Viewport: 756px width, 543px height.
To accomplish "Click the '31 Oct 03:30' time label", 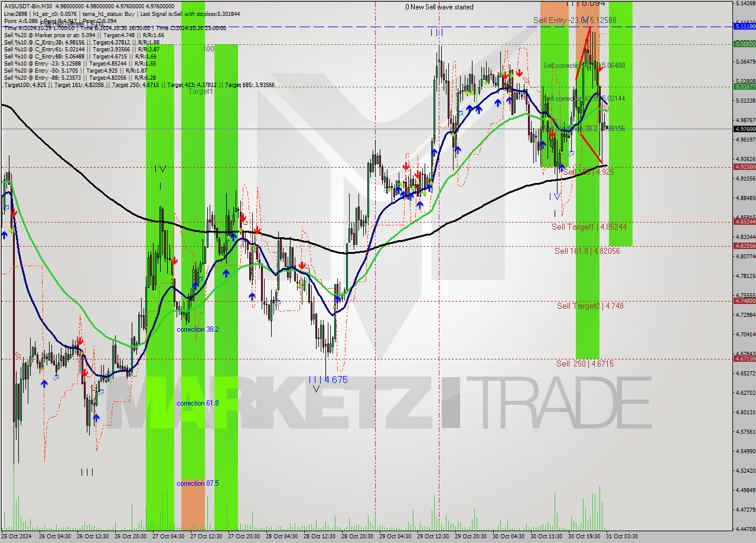I will [623, 537].
